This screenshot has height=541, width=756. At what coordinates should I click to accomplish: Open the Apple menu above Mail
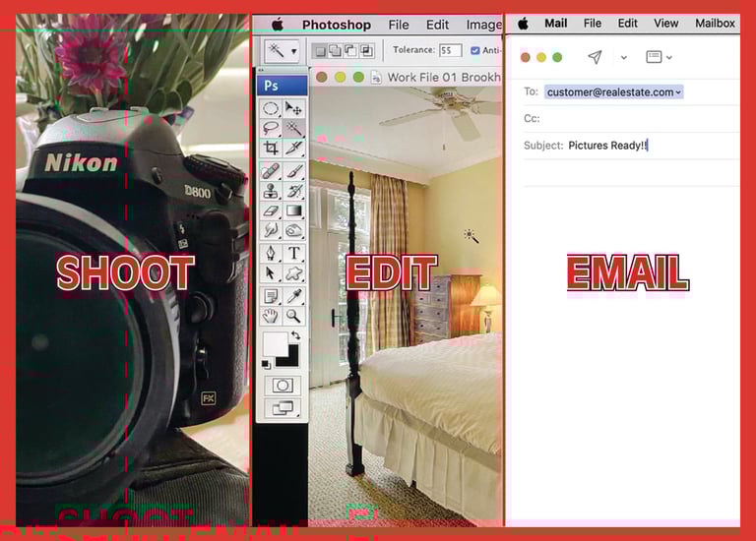point(523,24)
